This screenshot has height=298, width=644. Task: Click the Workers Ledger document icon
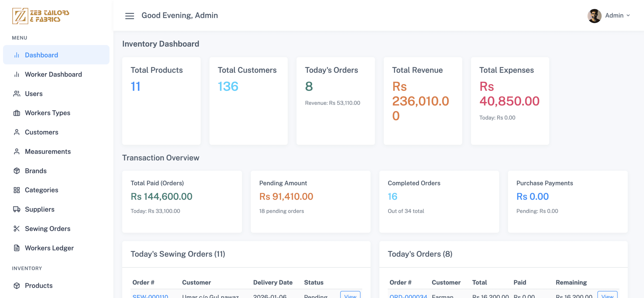17,248
